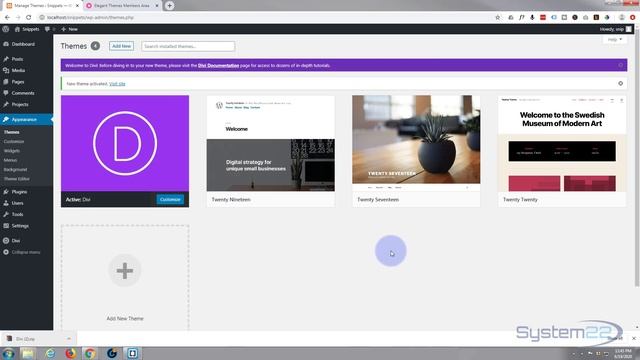Open the Divi Documentation link

(218, 65)
